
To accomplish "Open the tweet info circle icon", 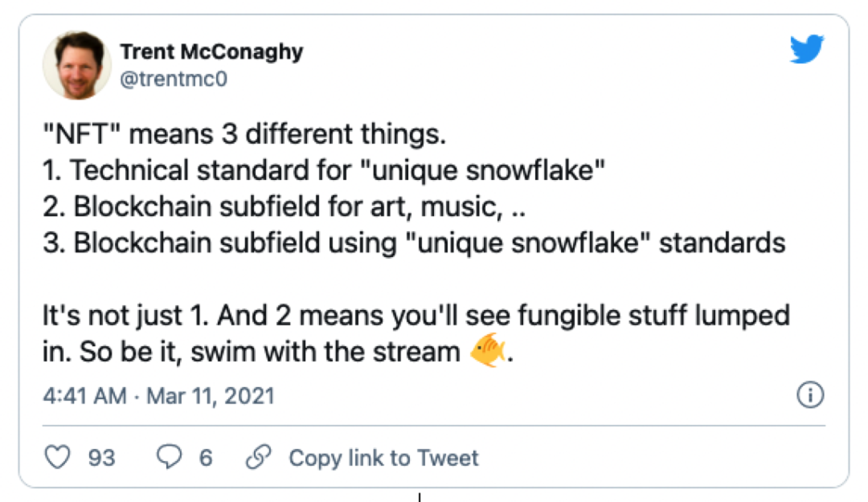I will tap(810, 395).
